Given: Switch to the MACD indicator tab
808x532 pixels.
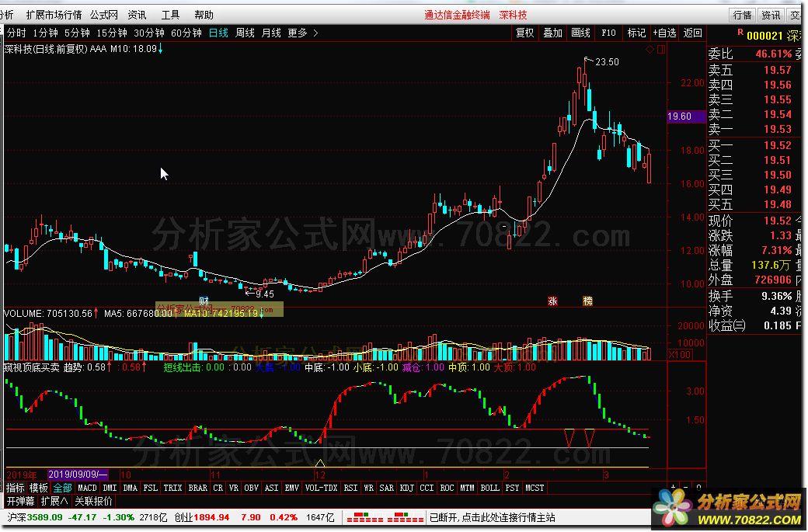Looking at the screenshot, I should [x=87, y=488].
